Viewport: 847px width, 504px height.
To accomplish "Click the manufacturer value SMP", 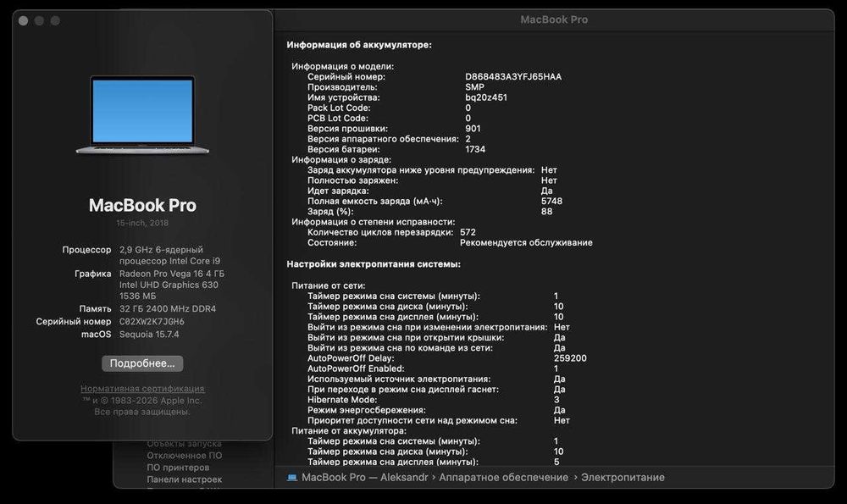I will click(x=475, y=87).
